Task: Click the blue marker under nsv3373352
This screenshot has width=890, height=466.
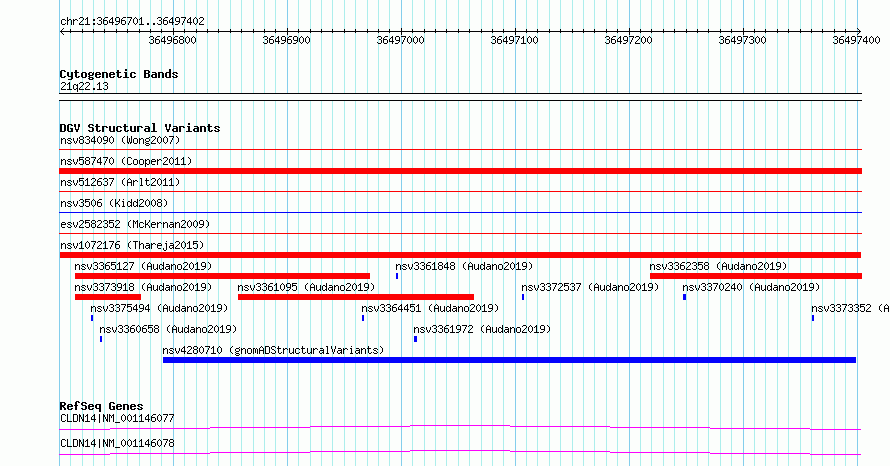Action: pos(813,318)
